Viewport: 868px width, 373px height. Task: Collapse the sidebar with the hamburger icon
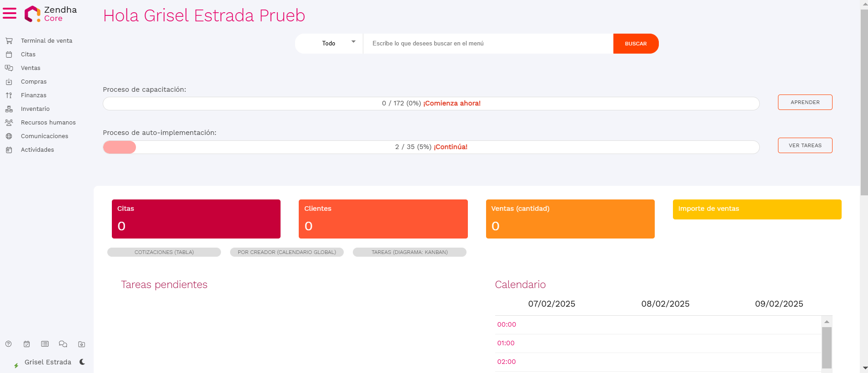point(10,14)
